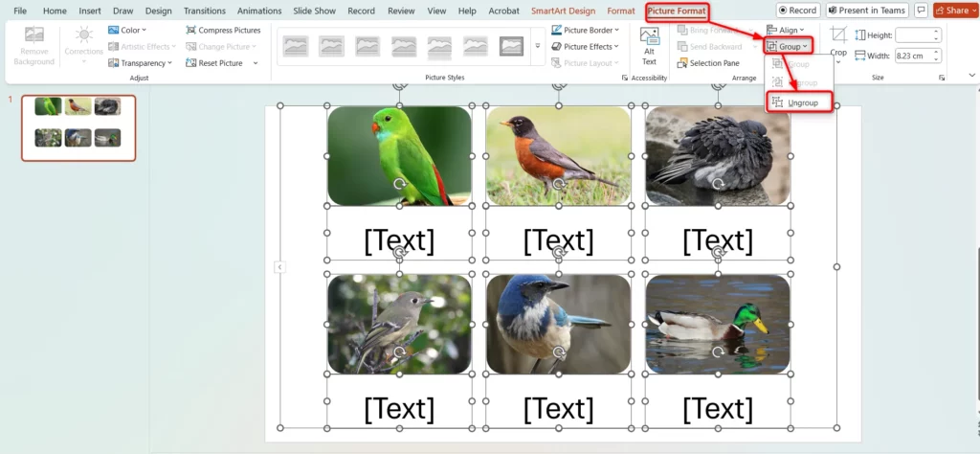Click the comments speech bubble icon
Image resolution: width=980 pixels, height=454 pixels.
pyautogui.click(x=921, y=11)
